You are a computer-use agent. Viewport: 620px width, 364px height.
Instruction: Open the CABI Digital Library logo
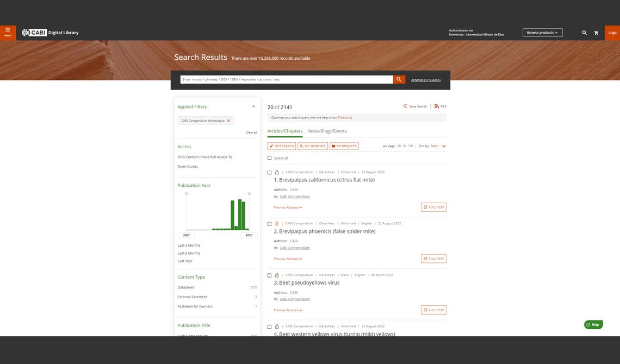tap(50, 33)
